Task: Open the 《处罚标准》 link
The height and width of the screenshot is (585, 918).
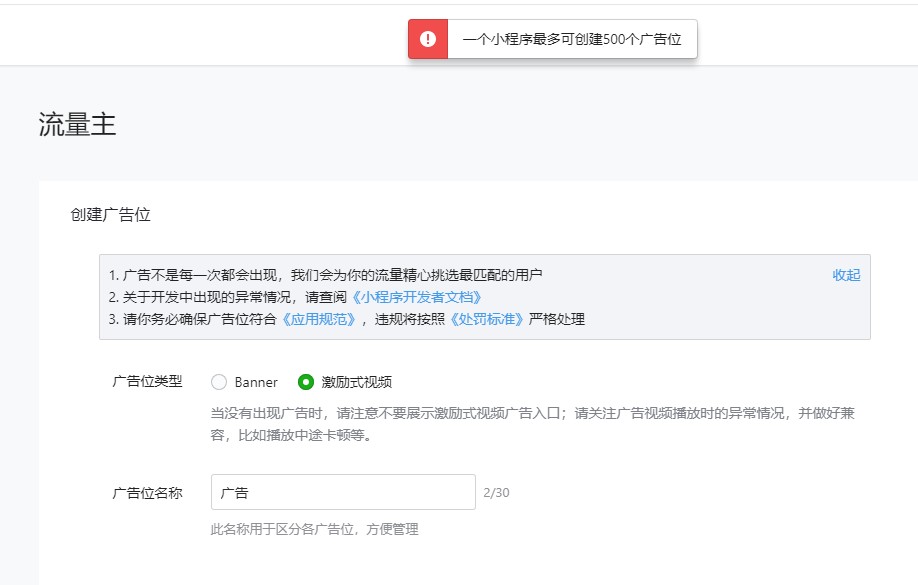Action: [486, 319]
